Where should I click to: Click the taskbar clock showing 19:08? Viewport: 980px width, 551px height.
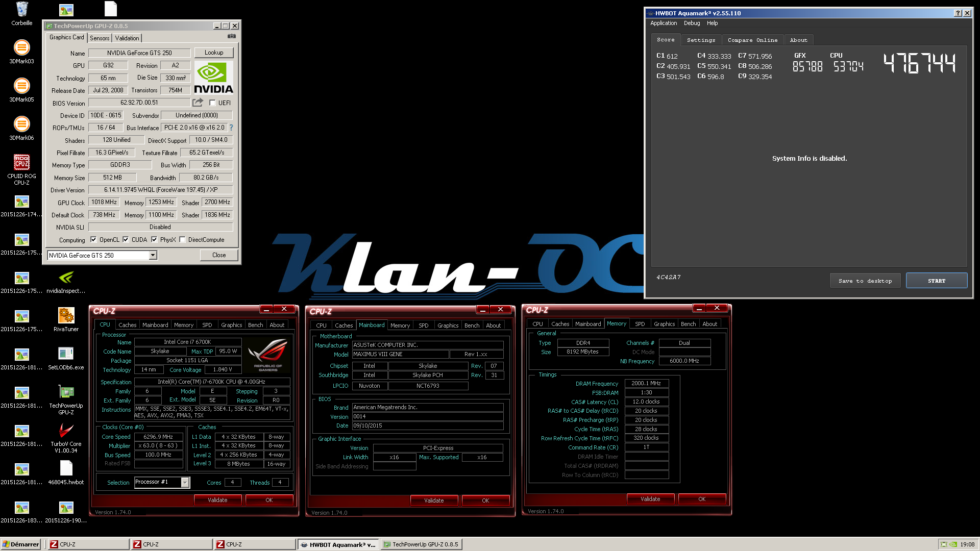[967, 544]
